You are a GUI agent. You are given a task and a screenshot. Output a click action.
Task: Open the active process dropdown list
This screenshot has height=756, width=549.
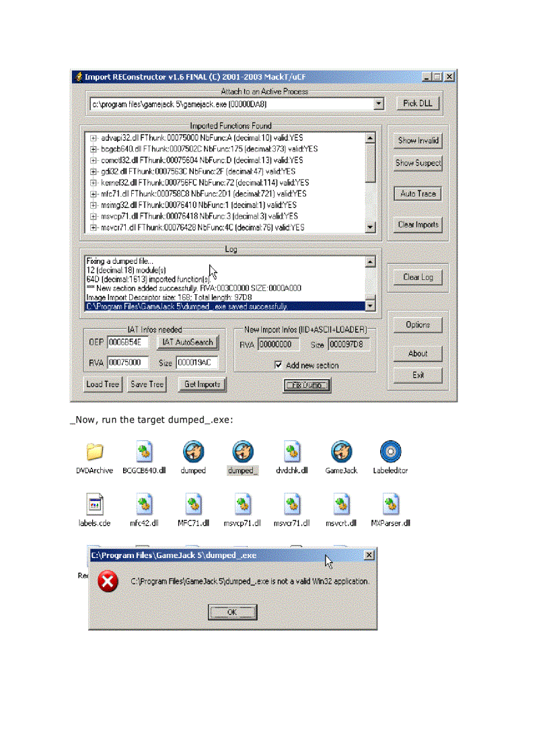pos(378,104)
